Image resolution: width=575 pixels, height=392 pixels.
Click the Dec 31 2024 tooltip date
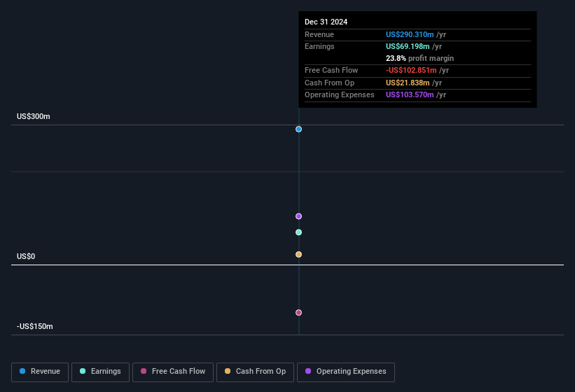(x=326, y=22)
